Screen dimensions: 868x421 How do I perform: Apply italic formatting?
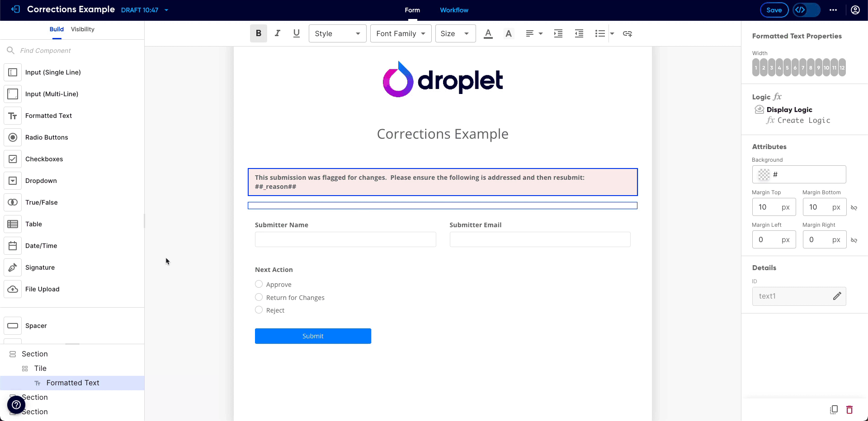[278, 33]
